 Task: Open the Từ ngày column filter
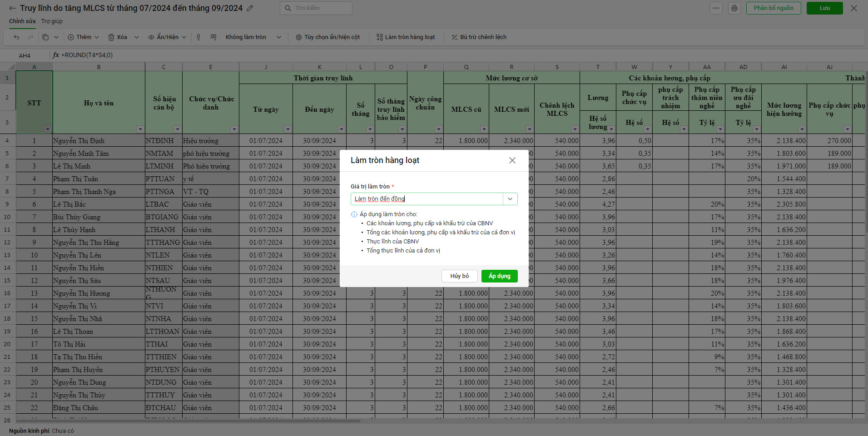(x=288, y=129)
